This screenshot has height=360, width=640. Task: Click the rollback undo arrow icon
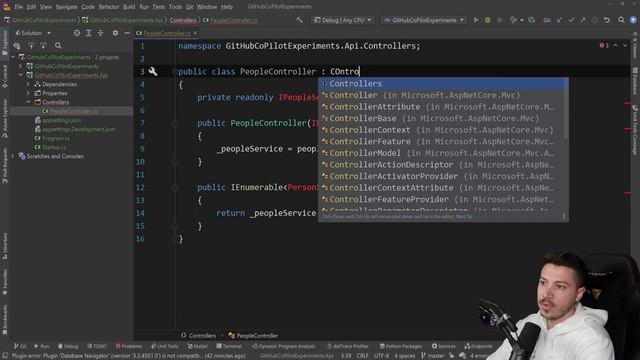(x=607, y=20)
